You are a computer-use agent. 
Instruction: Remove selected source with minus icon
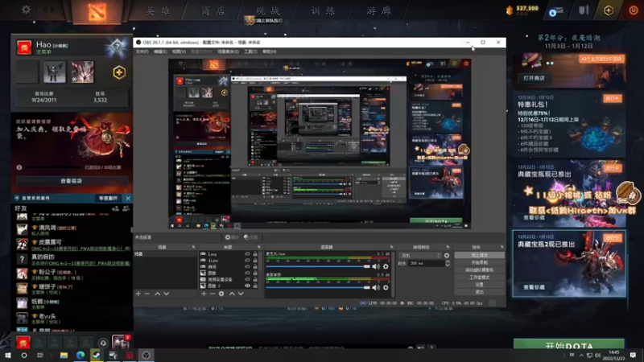[213, 294]
